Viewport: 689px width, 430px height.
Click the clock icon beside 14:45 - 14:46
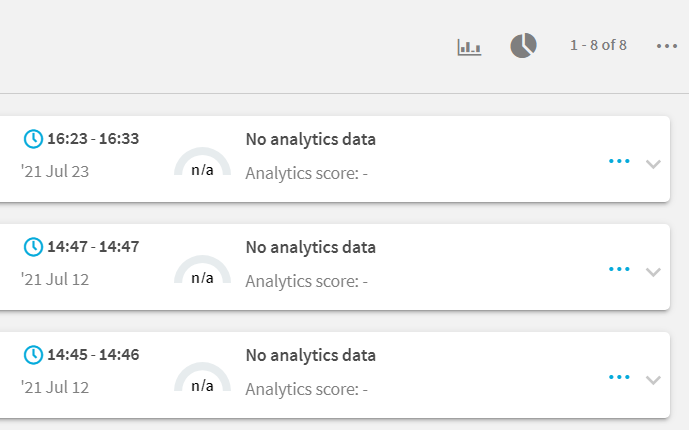33,355
